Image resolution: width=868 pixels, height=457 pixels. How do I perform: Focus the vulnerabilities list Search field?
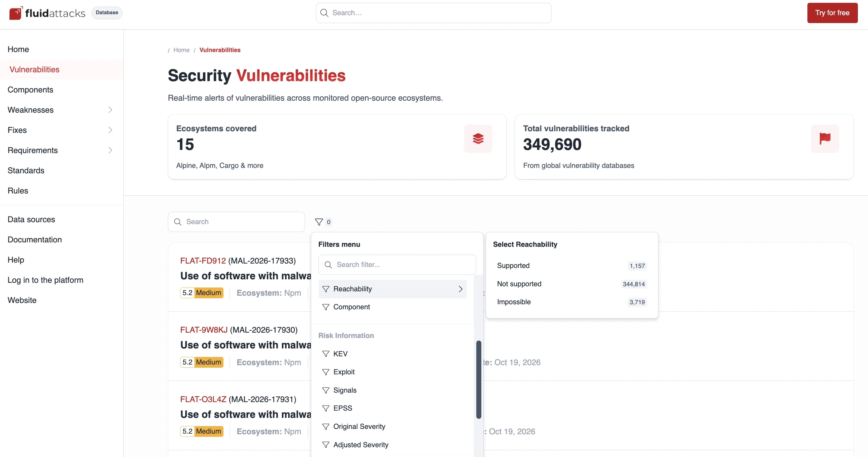pyautogui.click(x=236, y=222)
